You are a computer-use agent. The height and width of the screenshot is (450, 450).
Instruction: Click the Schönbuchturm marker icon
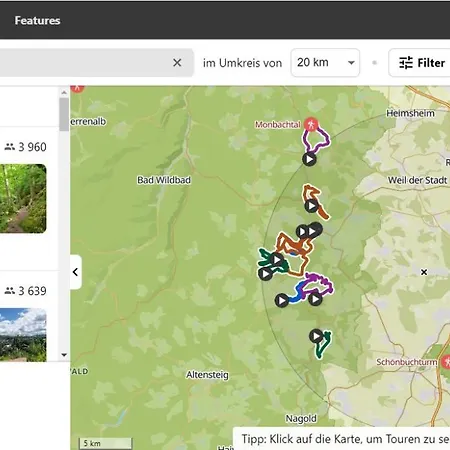(x=446, y=362)
